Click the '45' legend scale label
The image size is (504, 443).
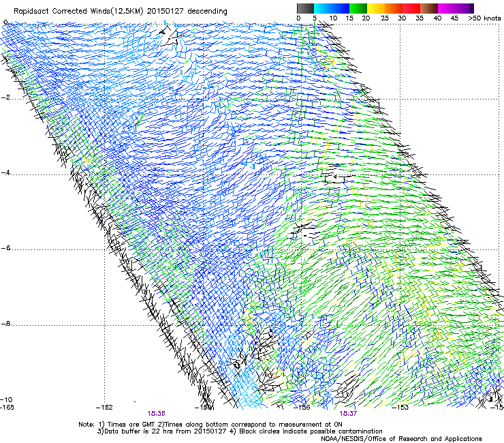click(454, 18)
